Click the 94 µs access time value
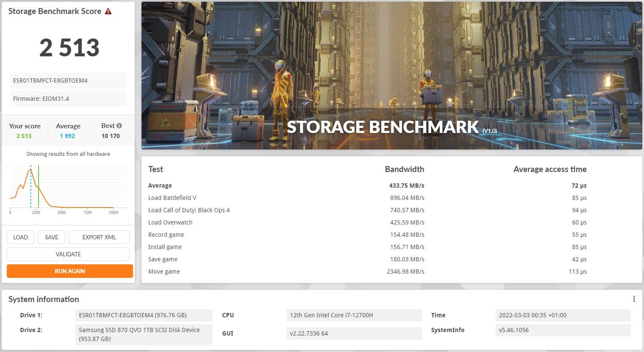The image size is (644, 352). coord(579,210)
